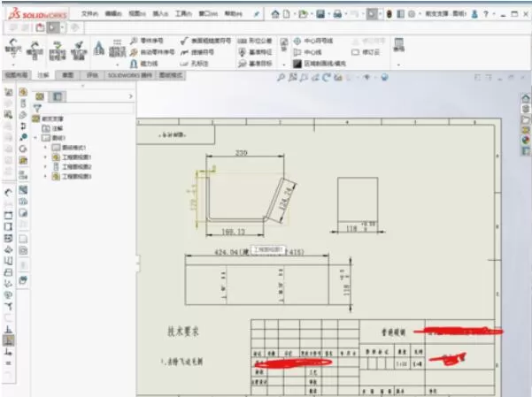Click the 中心符号线 (Center Mark) button

click(312, 41)
